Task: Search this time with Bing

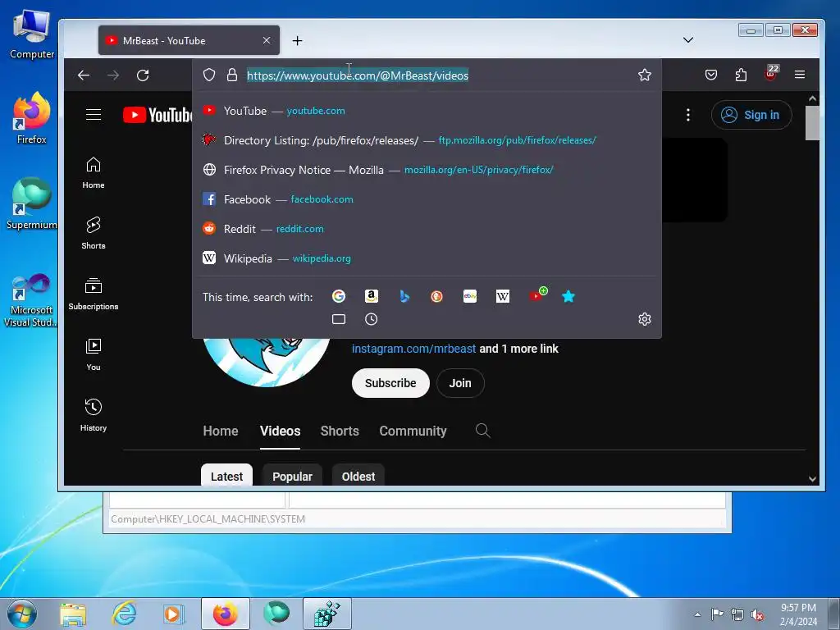Action: 404,296
